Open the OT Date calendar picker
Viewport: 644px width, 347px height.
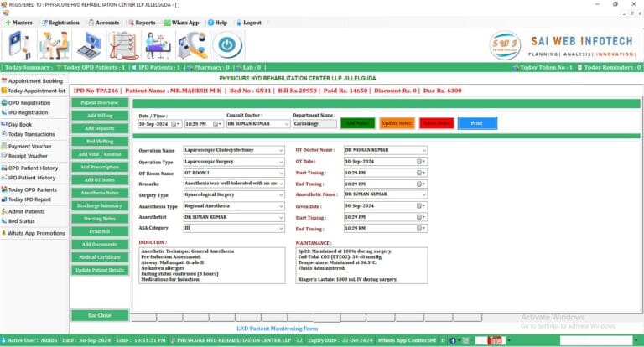[x=421, y=162]
